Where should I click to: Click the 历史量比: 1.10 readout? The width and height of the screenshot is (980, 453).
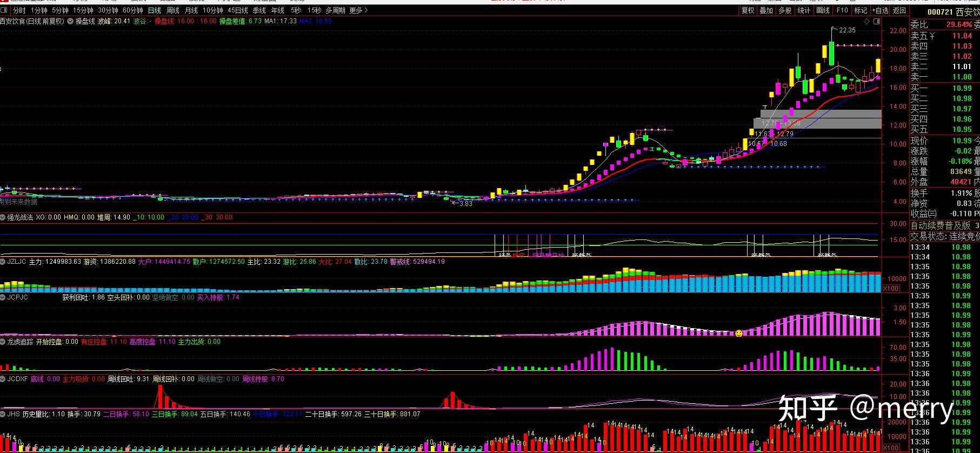pos(43,414)
